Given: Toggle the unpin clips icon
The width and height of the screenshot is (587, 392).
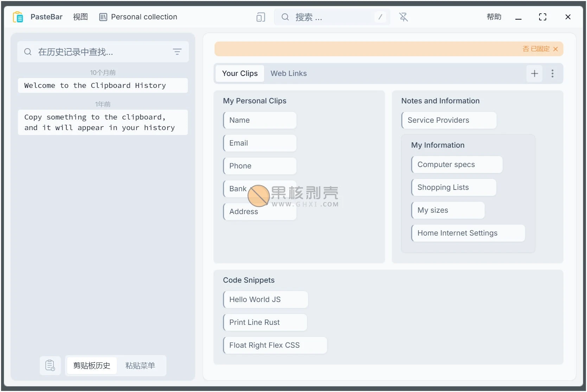Looking at the screenshot, I should (403, 17).
